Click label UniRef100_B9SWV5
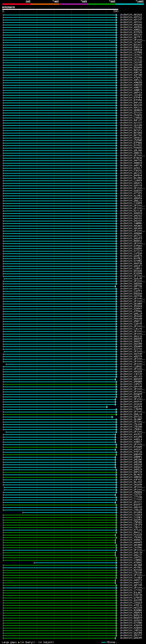 click(x=131, y=394)
